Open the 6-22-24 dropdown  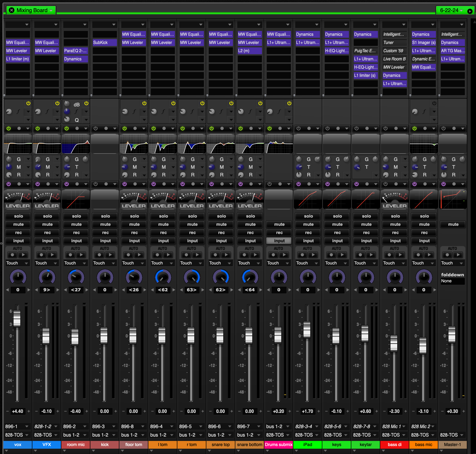point(461,10)
